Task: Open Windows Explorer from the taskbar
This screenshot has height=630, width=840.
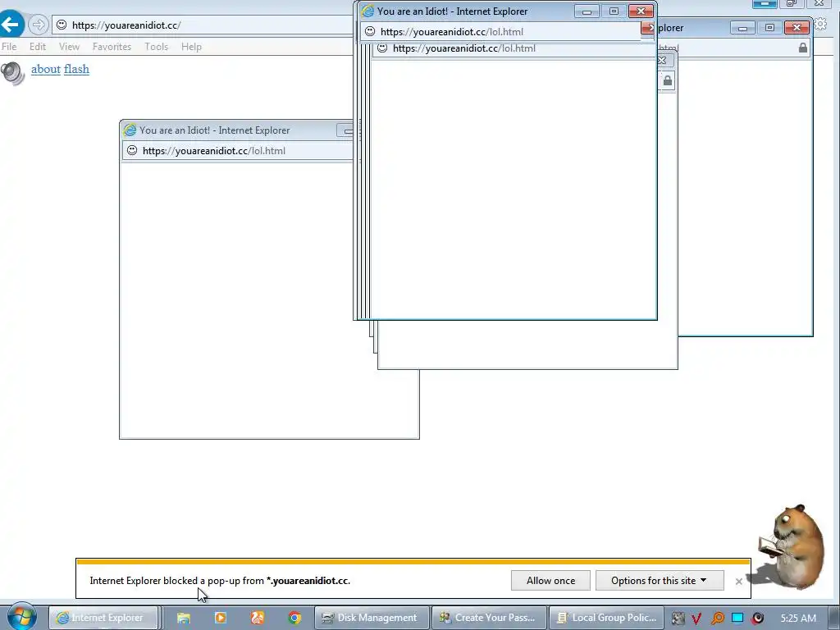Action: coord(184,618)
